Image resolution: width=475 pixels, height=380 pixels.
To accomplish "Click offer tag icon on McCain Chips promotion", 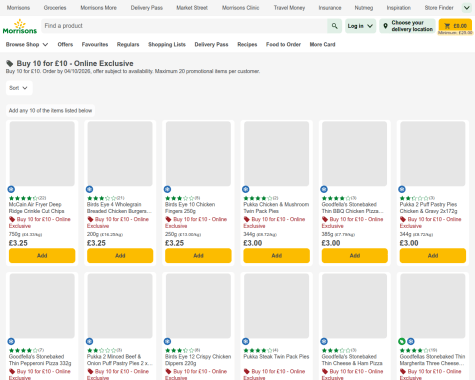I will click(x=12, y=219).
